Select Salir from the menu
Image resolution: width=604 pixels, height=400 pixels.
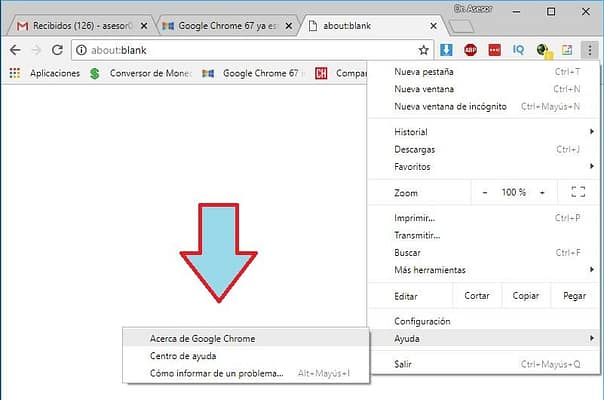(484, 364)
